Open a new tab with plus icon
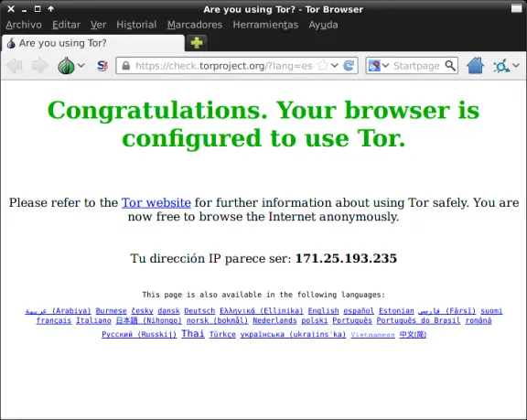The width and height of the screenshot is (527, 420). click(197, 43)
